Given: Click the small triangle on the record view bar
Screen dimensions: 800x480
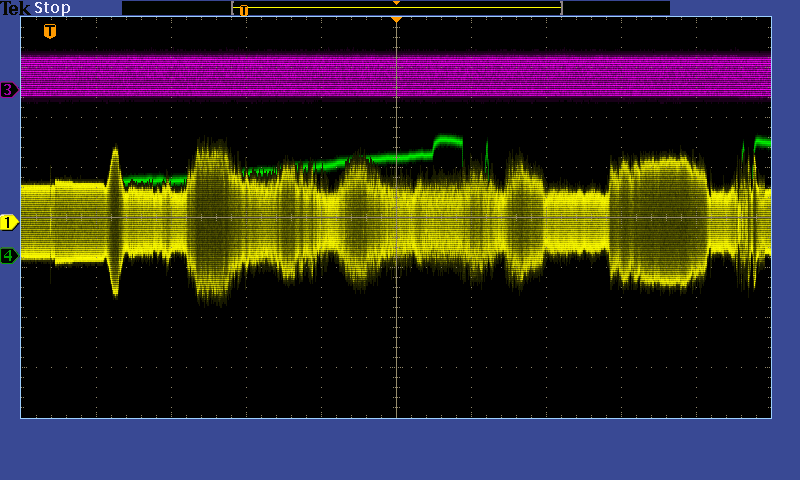Looking at the screenshot, I should (x=397, y=3).
